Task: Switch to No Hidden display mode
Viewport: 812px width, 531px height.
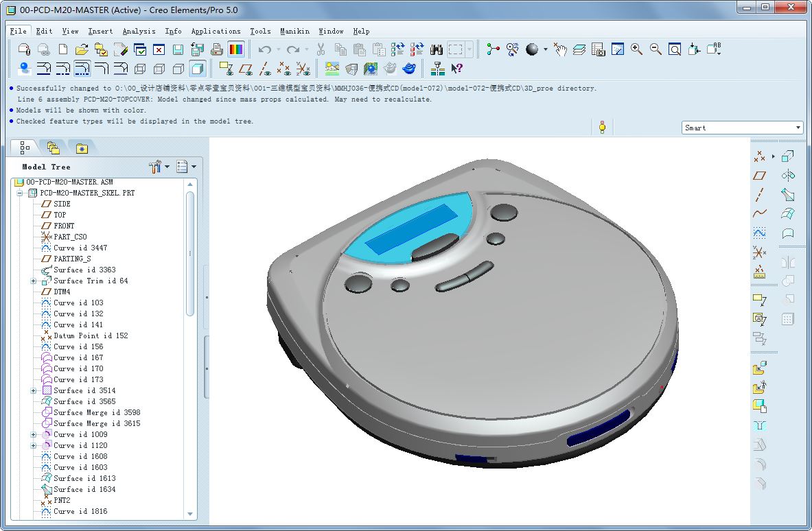Action: 178,69
